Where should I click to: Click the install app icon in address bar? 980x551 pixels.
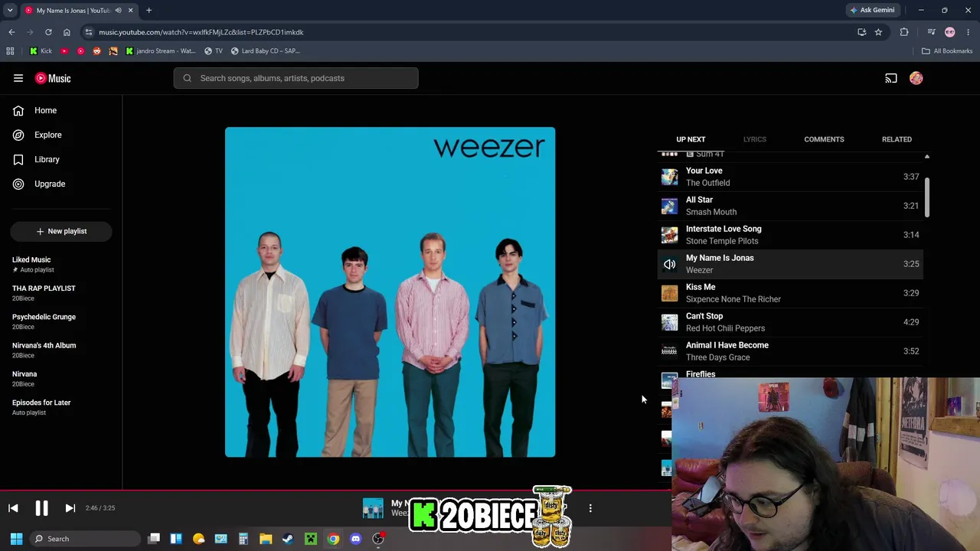tap(861, 32)
